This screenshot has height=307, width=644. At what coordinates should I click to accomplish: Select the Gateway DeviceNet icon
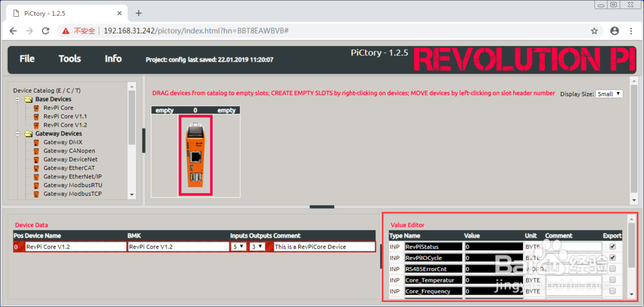tap(36, 160)
